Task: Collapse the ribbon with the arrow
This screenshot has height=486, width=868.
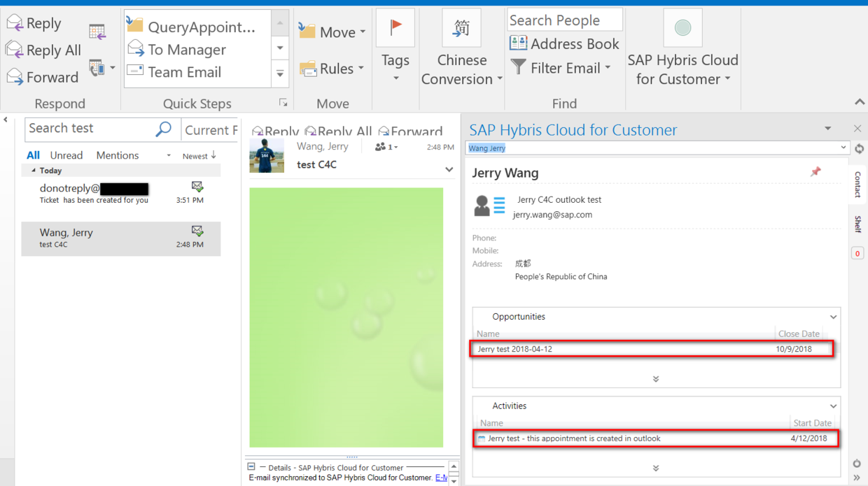Action: pos(860,103)
